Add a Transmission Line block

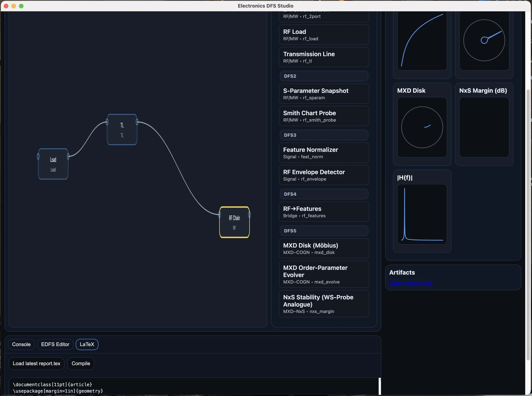(324, 57)
